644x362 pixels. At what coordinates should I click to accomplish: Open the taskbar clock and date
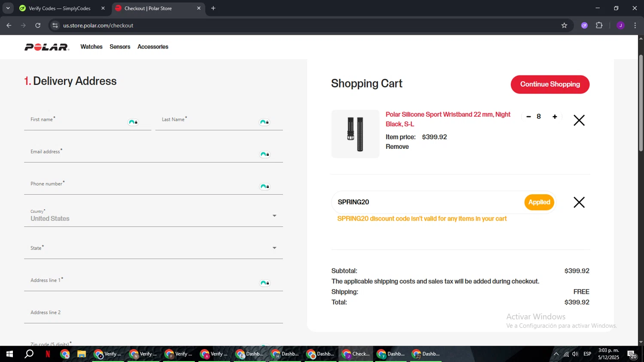click(609, 354)
